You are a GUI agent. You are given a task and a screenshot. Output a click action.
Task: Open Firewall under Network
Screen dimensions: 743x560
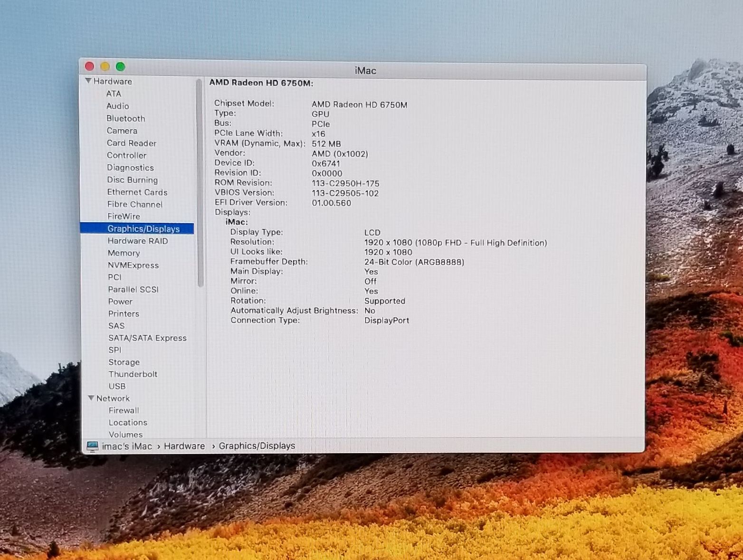(x=124, y=410)
